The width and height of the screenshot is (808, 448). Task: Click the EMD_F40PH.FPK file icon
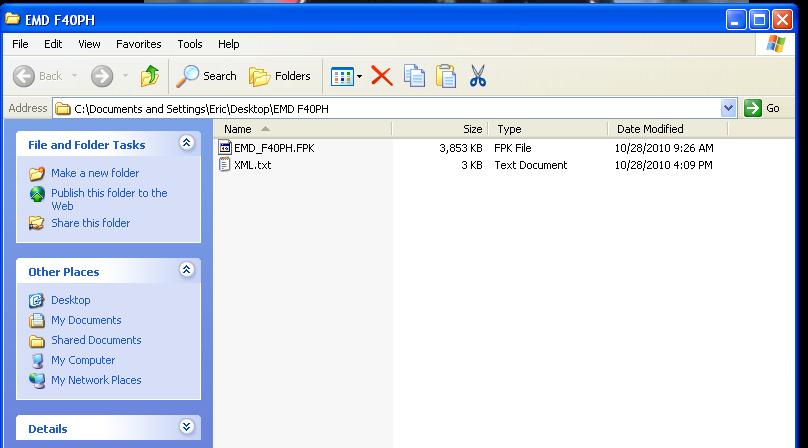point(225,148)
